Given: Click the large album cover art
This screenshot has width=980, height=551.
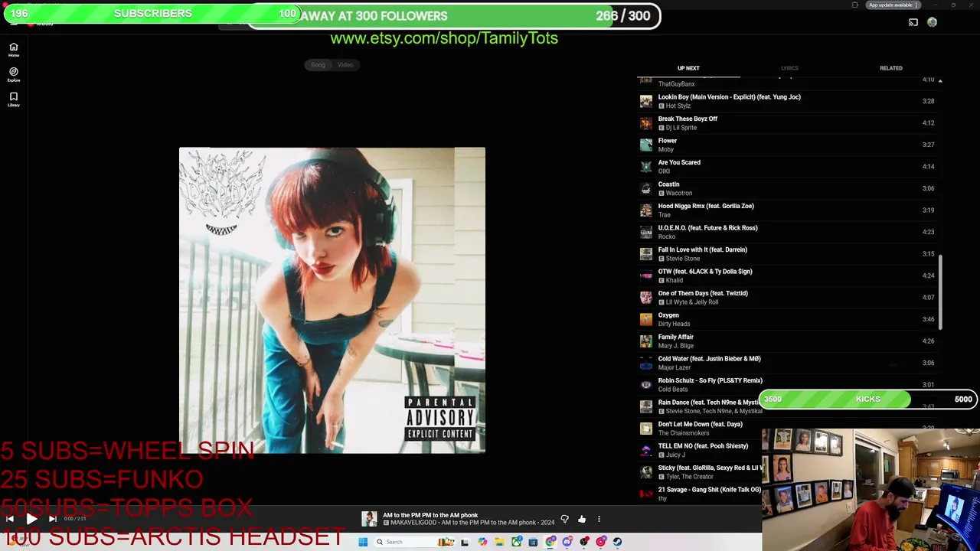Looking at the screenshot, I should [332, 300].
